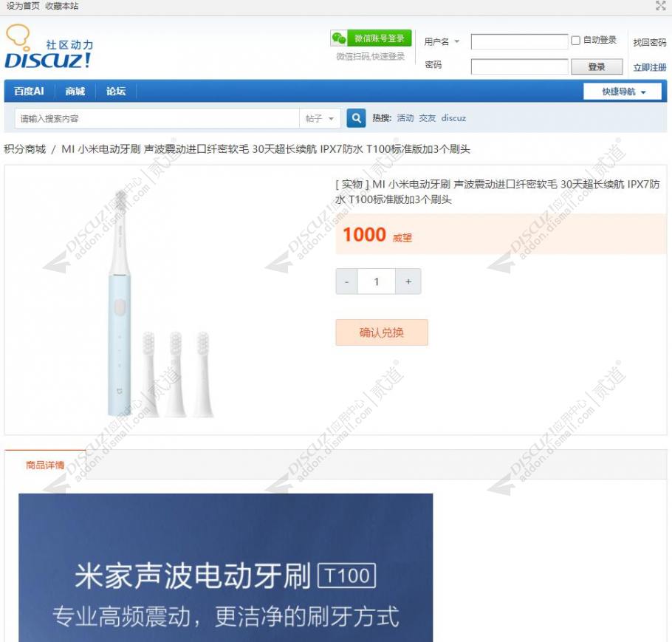Open the 帖子 search type dropdown

[320, 118]
